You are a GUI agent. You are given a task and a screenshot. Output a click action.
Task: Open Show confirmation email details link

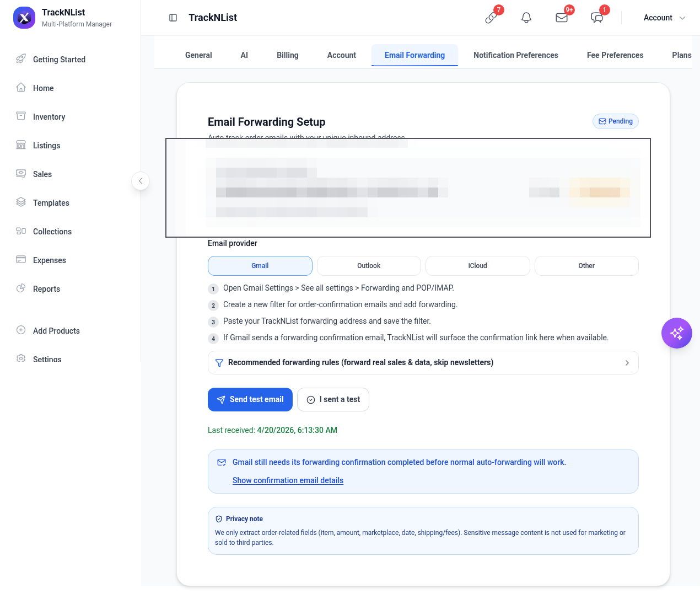tap(288, 480)
